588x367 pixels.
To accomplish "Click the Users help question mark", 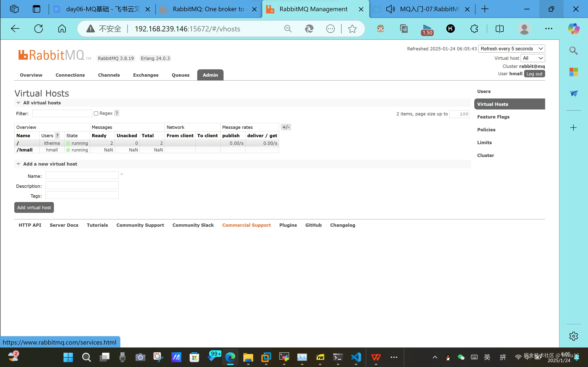I will coord(57,135).
